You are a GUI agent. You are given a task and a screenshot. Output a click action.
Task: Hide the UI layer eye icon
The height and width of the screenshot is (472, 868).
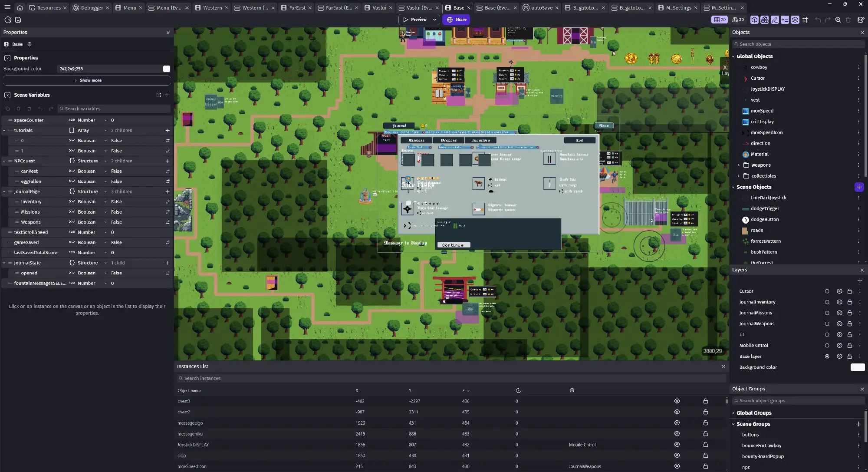pos(839,335)
